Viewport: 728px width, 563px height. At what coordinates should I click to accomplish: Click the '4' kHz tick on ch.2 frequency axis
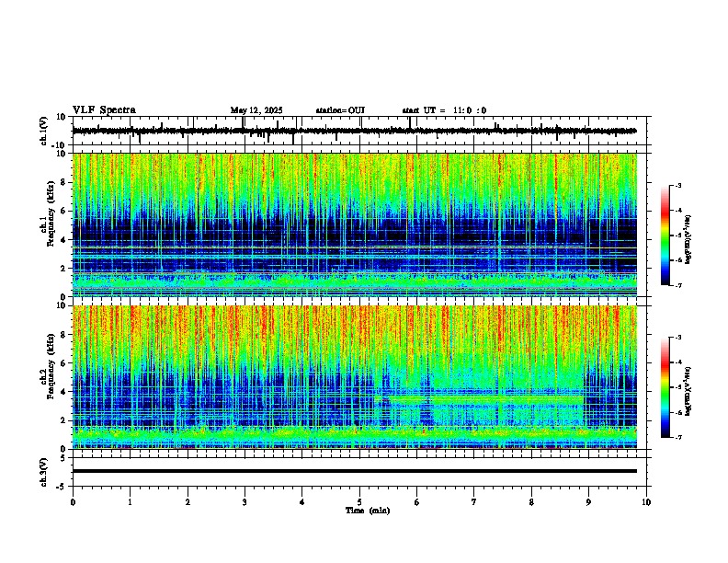click(x=64, y=392)
